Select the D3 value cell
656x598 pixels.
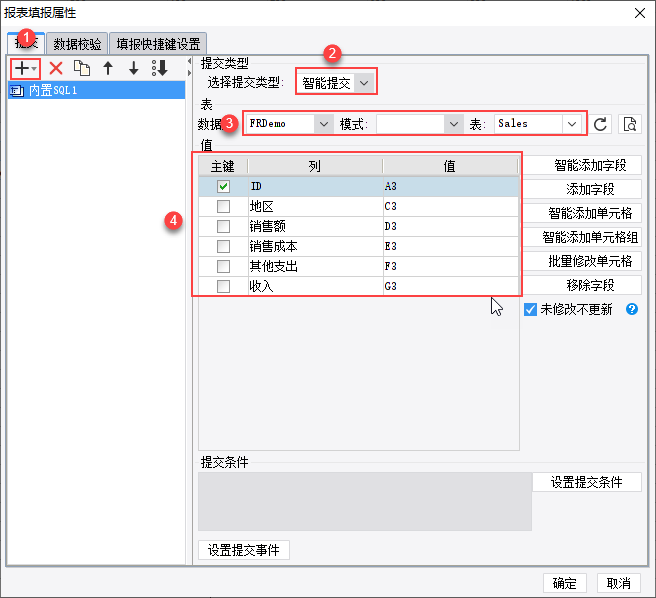[451, 226]
